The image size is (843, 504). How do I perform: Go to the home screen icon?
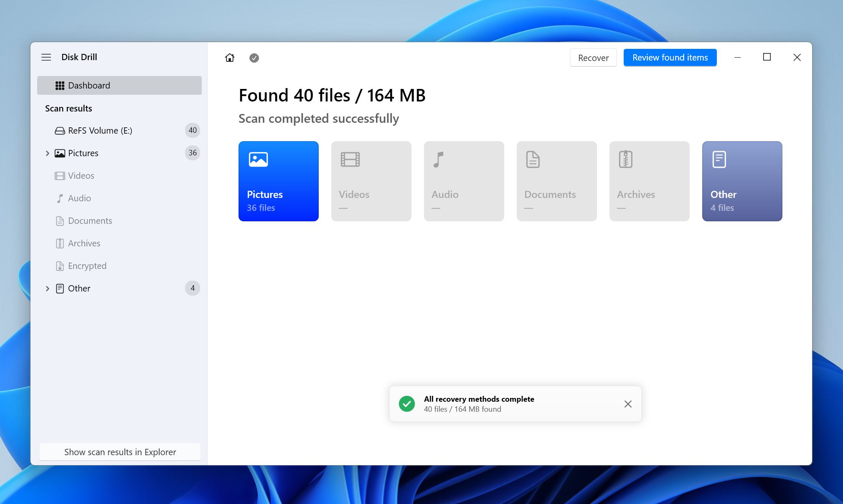click(x=230, y=58)
